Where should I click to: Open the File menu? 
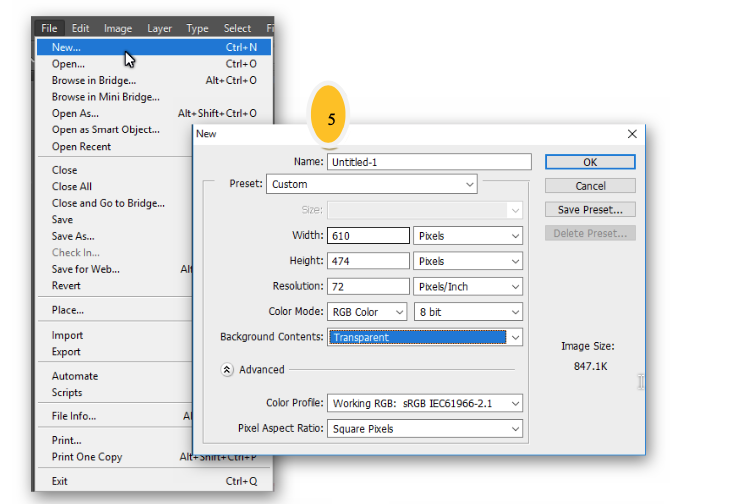[49, 28]
